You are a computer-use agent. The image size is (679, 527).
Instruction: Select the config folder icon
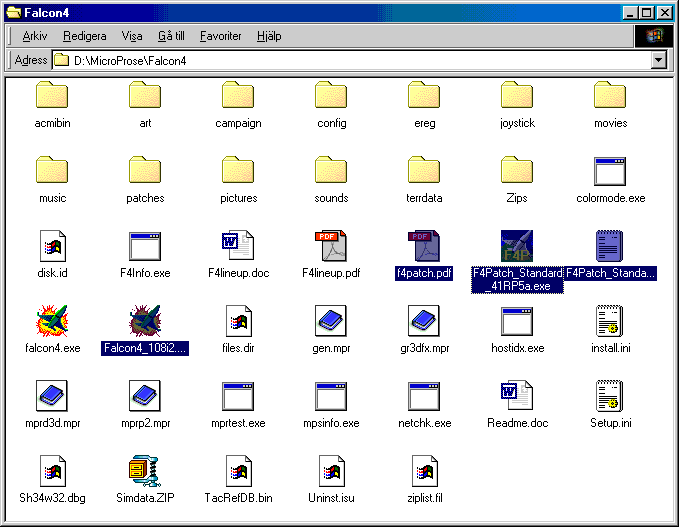point(331,95)
